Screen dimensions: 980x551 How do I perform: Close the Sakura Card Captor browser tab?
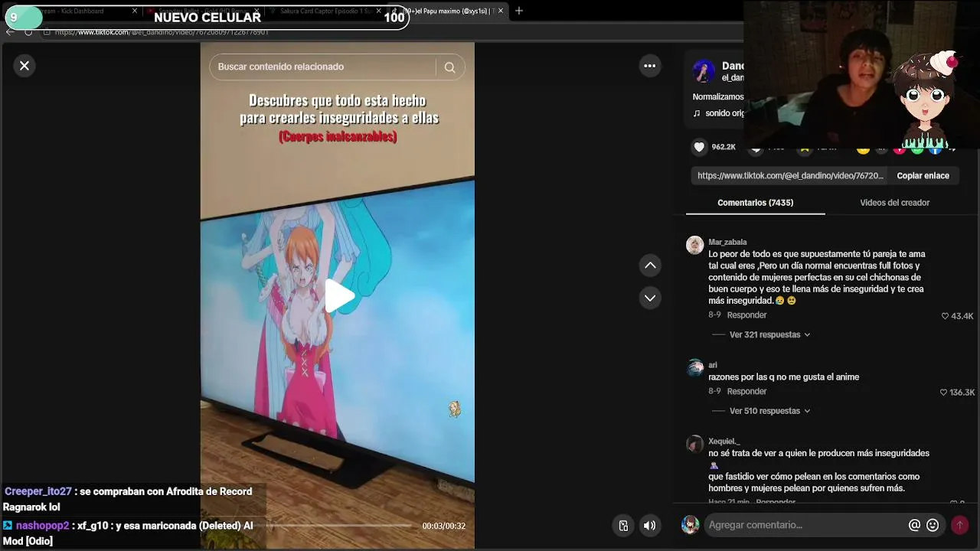[378, 11]
